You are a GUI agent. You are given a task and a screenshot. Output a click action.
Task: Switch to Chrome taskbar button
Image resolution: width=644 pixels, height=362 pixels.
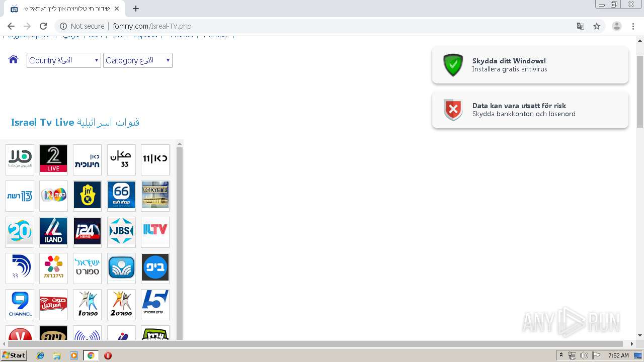[91, 355]
